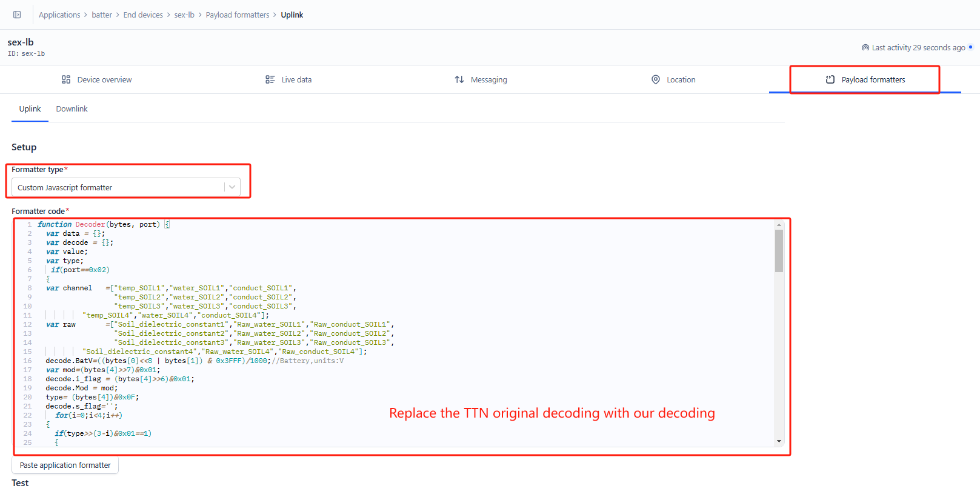The image size is (980, 497).
Task: Click the sex-lb device title
Action: point(21,42)
